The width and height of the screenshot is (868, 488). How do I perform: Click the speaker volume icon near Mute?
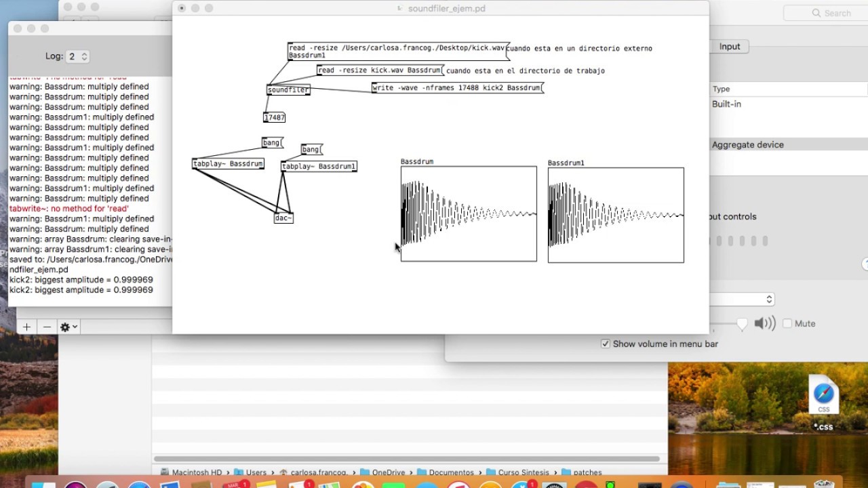point(765,323)
